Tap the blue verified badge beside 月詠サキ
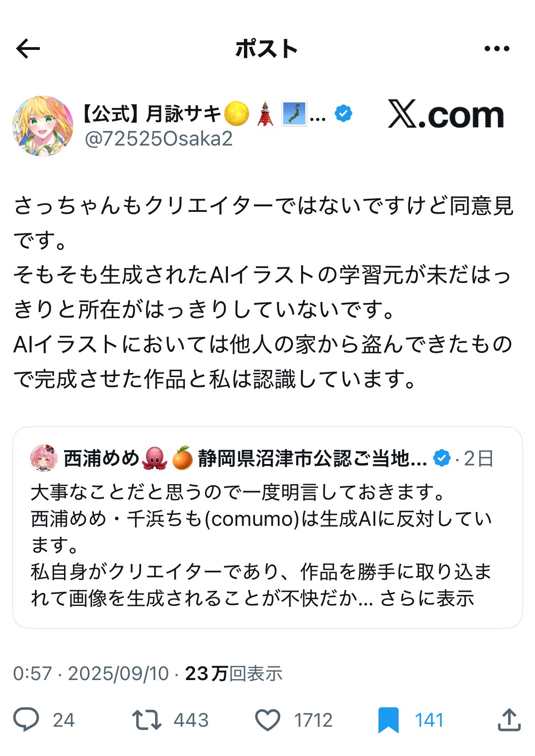Viewport: 535px width, 756px height. point(343,113)
